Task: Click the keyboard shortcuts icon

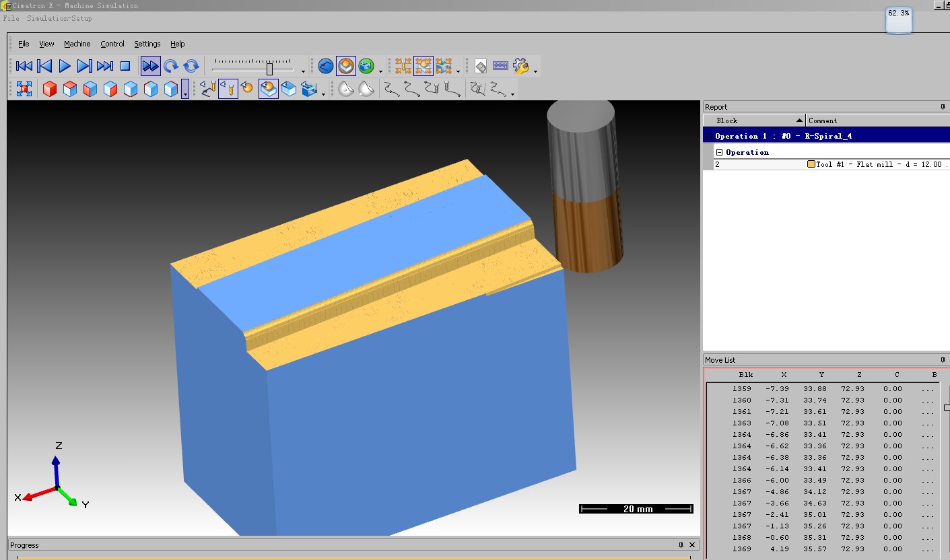Action: pyautogui.click(x=500, y=66)
